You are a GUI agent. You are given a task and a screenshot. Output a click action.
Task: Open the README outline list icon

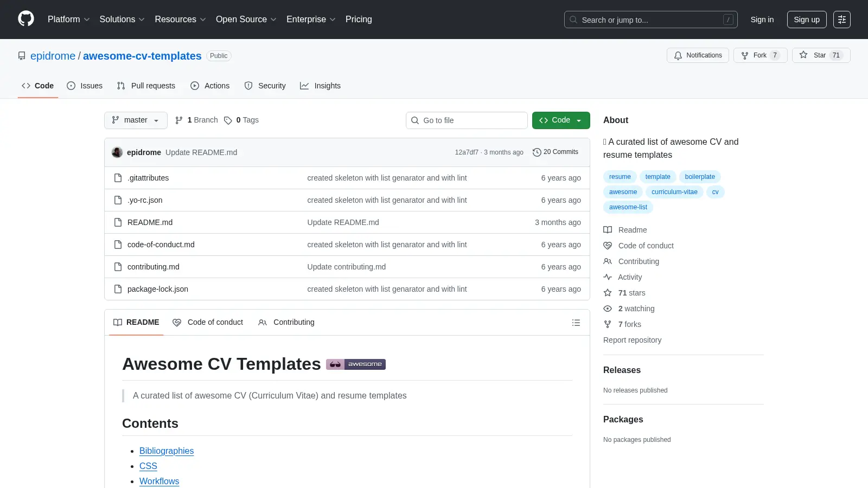[x=576, y=323]
